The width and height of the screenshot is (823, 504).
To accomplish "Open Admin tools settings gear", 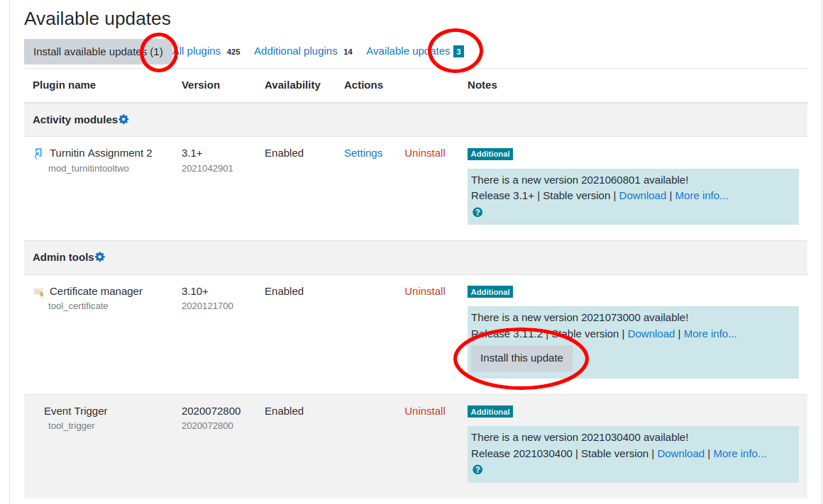I will tap(100, 257).
